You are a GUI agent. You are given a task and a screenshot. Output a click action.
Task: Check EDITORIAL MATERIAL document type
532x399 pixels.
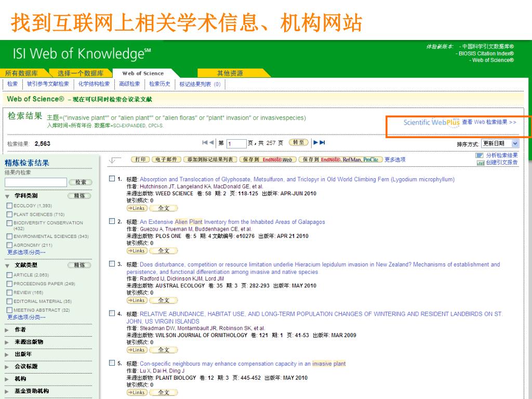coord(9,301)
